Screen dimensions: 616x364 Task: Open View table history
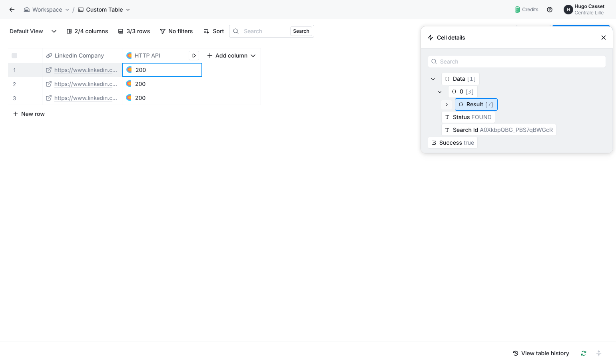point(541,353)
